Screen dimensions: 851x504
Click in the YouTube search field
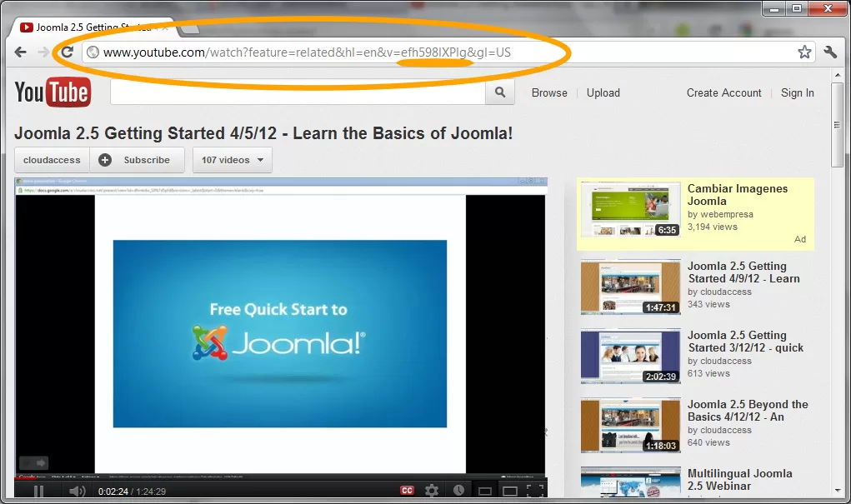coord(298,92)
